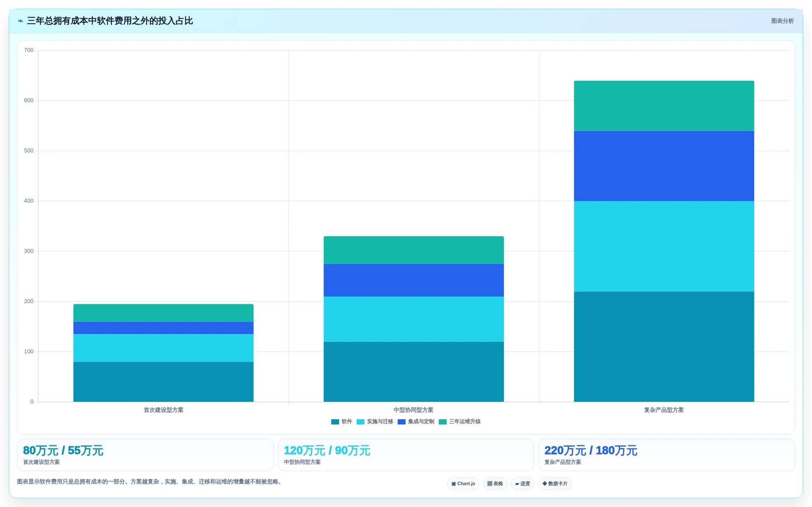
Task: Click the 表格 tag
Action: pos(495,483)
